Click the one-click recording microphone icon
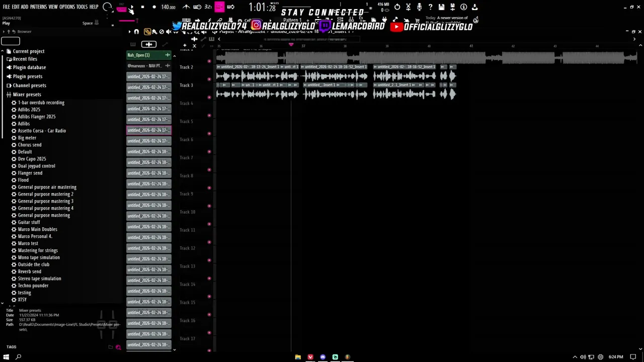 (x=419, y=7)
